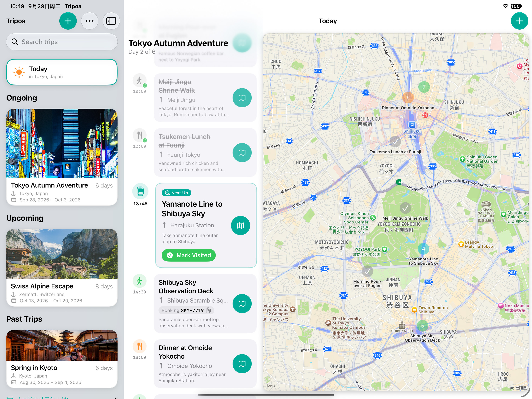Open the Meiji Jingu Shrine Walk card
Viewport: 532px width, 399px height.
205,98
